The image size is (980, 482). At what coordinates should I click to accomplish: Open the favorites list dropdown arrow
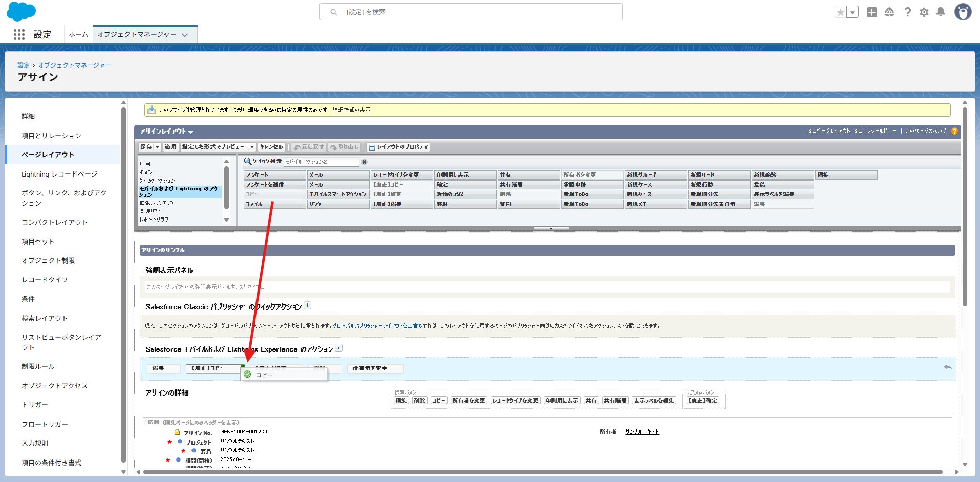click(x=853, y=12)
